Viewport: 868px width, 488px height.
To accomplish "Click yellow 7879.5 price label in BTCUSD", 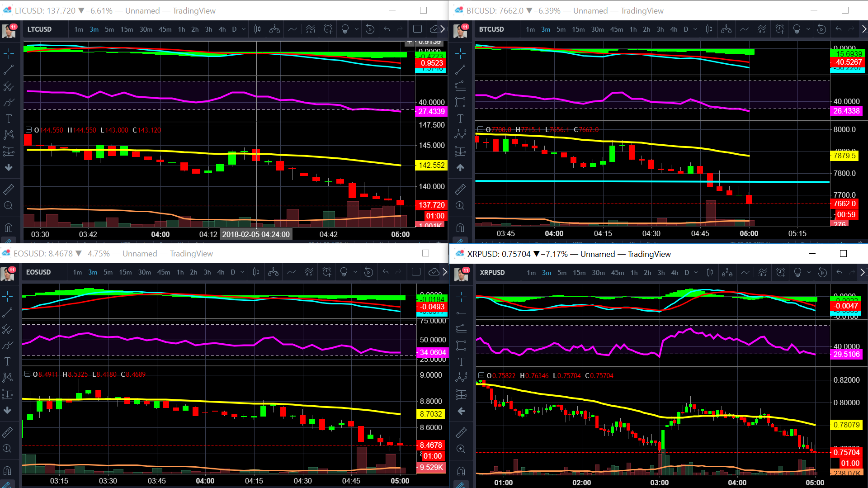I will pyautogui.click(x=844, y=156).
